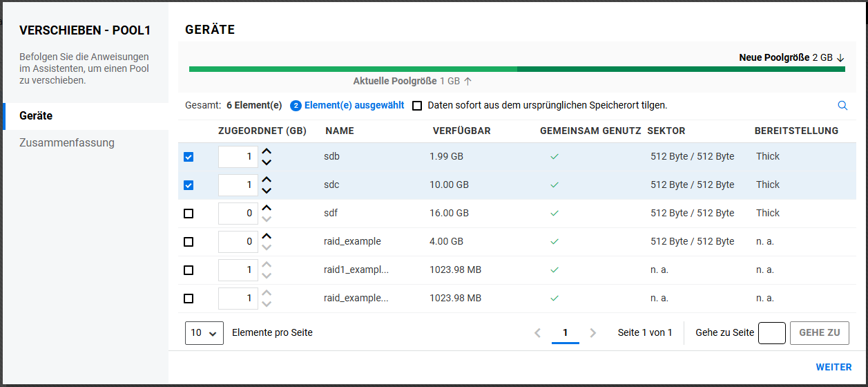Sort by the NAME column header
868x387 pixels.
[x=339, y=131]
